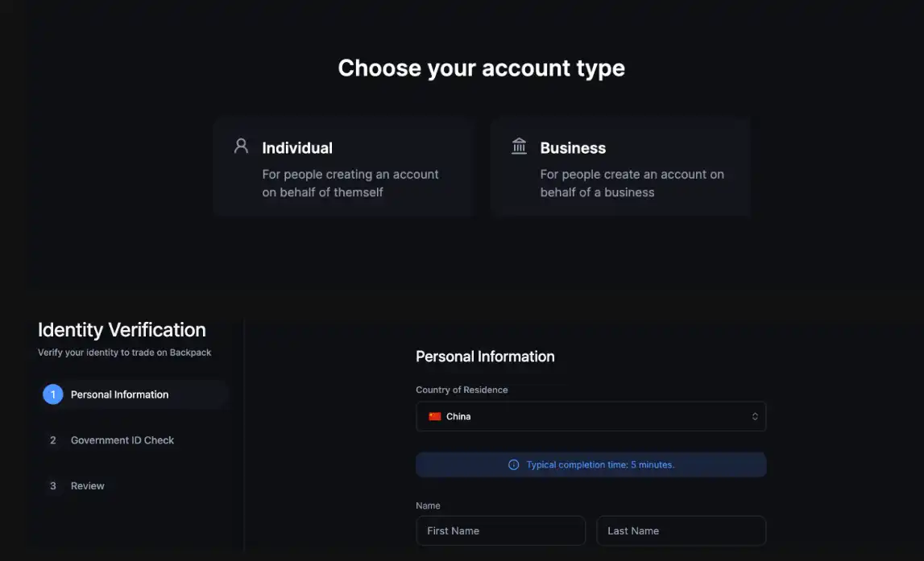Focus the First Name input field
924x561 pixels.
coord(500,531)
